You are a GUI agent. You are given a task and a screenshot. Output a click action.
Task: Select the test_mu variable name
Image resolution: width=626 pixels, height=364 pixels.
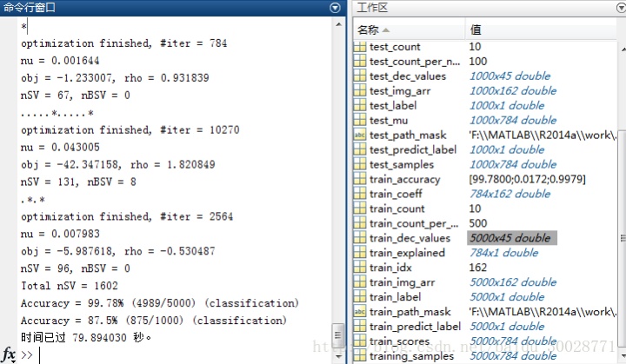(x=389, y=121)
